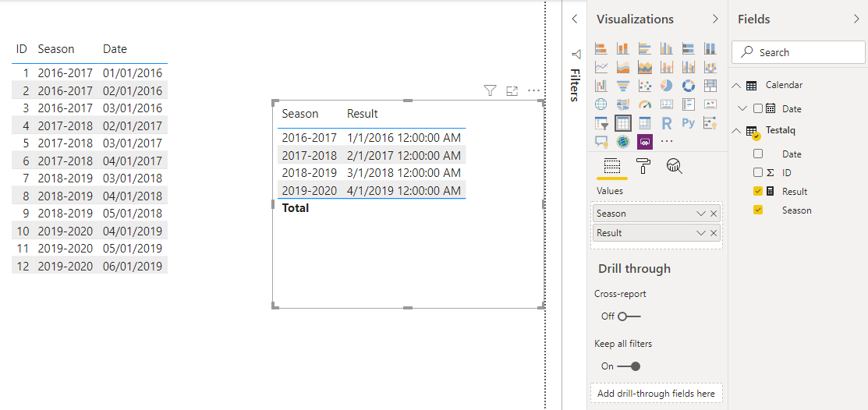This screenshot has width=868, height=410.
Task: Select the Area chart visualization
Action: pyautogui.click(x=623, y=68)
